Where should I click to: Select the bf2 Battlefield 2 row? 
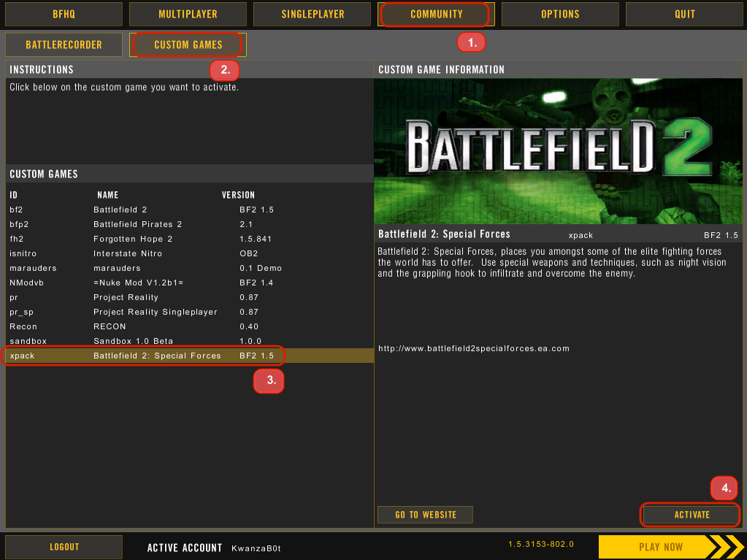(x=190, y=210)
